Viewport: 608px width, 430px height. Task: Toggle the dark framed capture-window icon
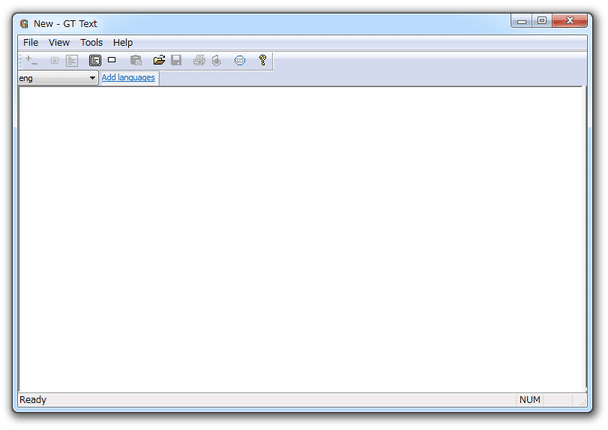[x=95, y=60]
